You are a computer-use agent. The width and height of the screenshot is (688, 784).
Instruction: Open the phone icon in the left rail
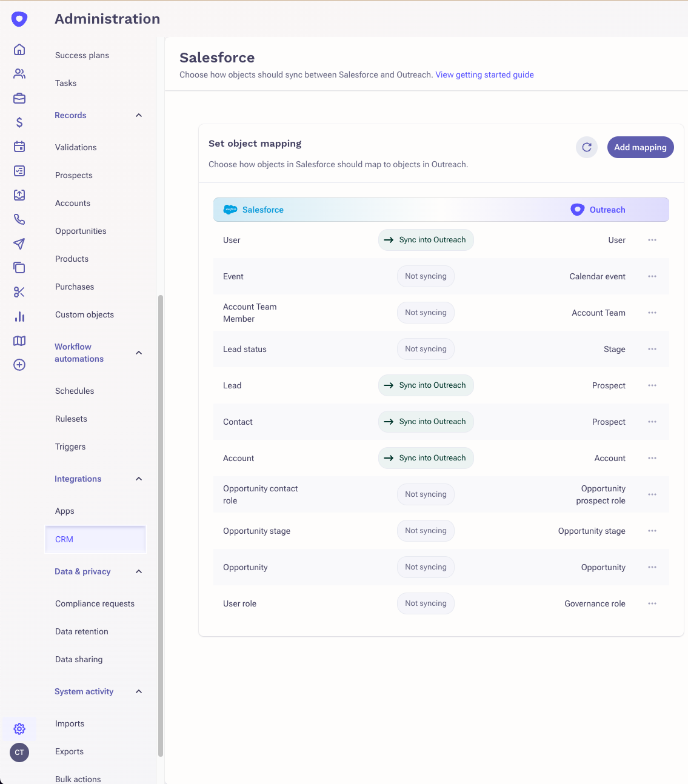pos(19,219)
